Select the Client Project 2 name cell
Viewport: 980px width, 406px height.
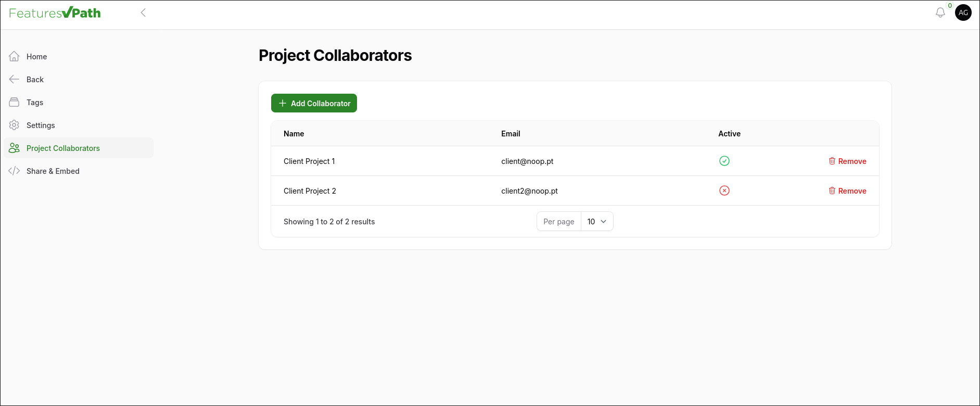[310, 191]
